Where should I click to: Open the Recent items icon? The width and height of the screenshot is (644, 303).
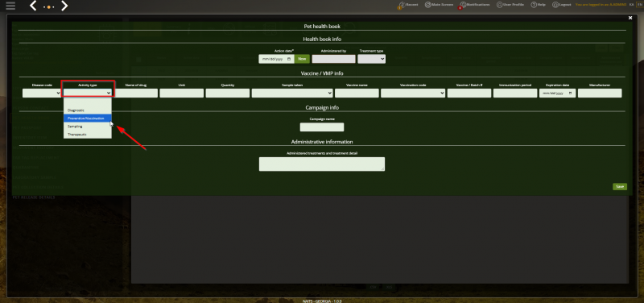[401, 5]
